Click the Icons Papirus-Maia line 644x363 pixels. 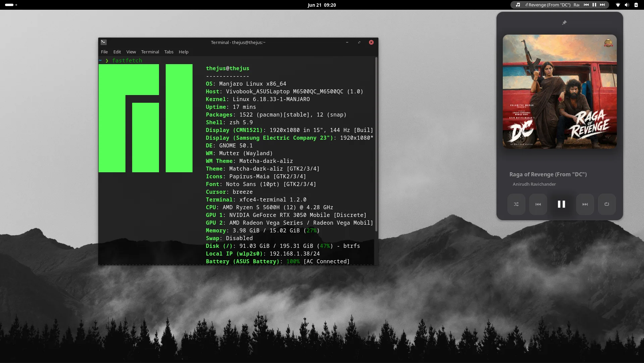coord(256,176)
